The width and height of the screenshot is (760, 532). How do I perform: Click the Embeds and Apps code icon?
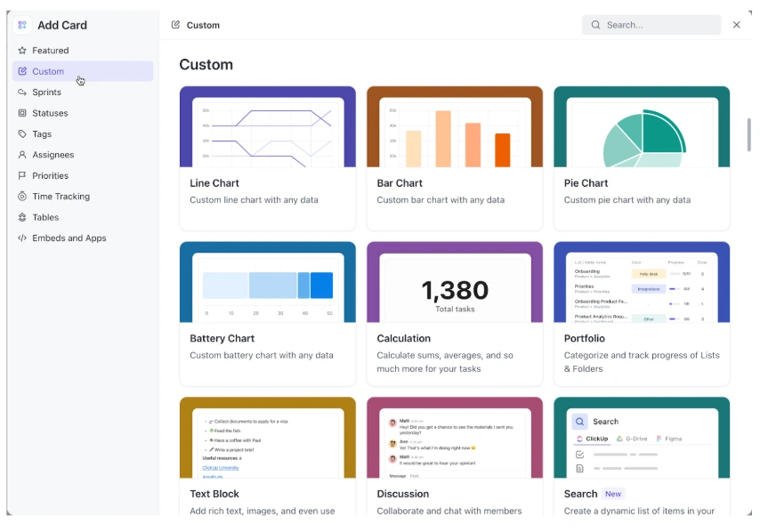(22, 238)
